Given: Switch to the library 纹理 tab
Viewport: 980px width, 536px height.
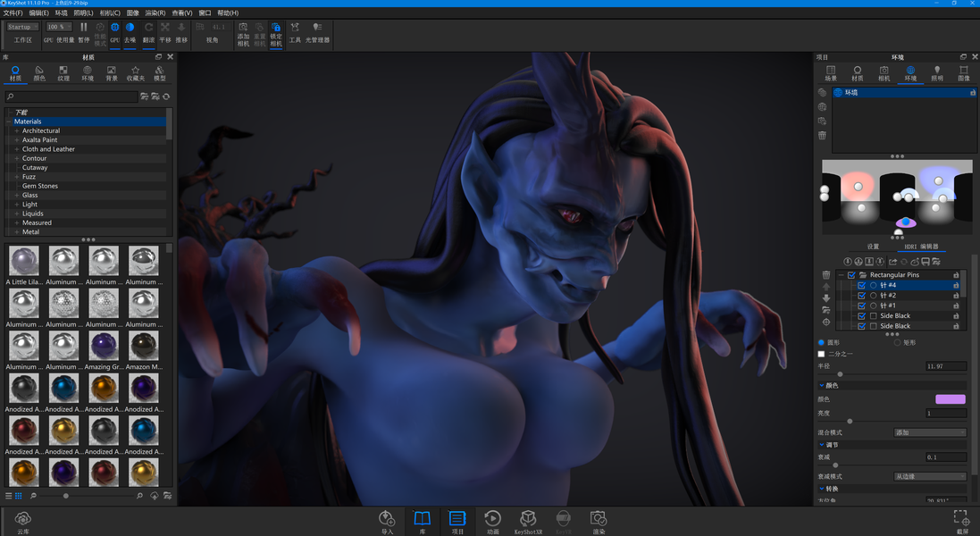Looking at the screenshot, I should coord(63,73).
